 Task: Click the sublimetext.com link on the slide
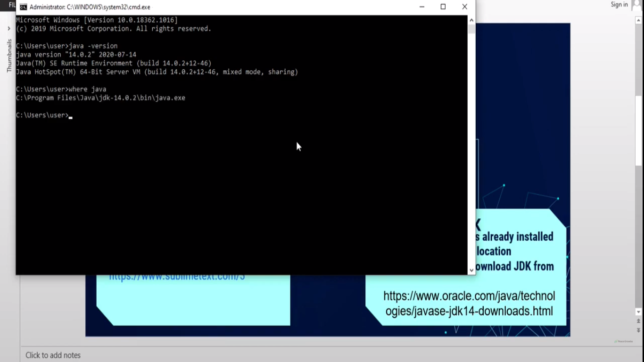pos(176,276)
